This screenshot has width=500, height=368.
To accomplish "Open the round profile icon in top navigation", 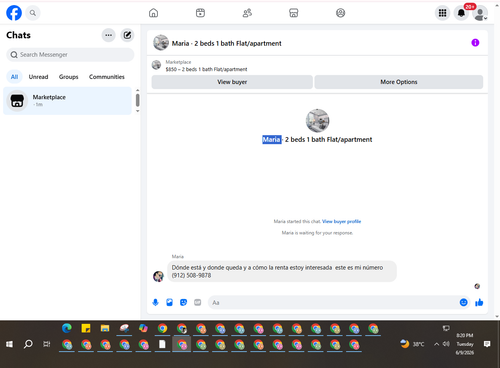I will click(x=340, y=13).
